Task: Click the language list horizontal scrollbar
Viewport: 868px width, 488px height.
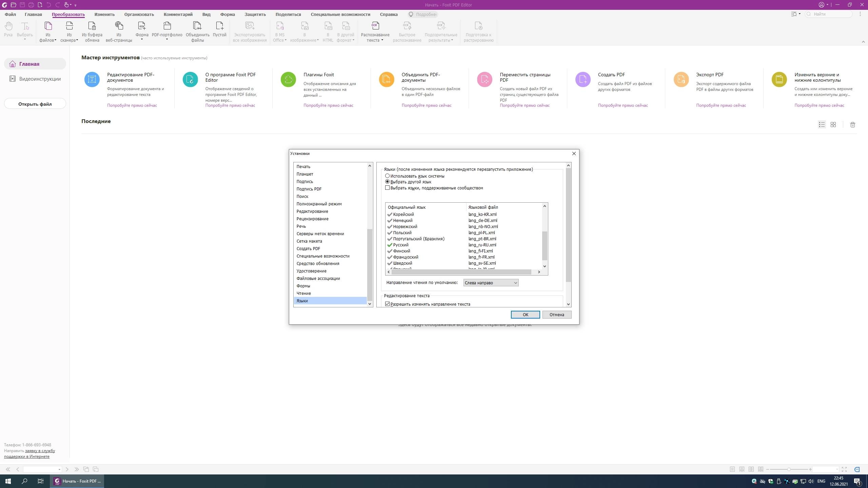Action: [x=461, y=272]
